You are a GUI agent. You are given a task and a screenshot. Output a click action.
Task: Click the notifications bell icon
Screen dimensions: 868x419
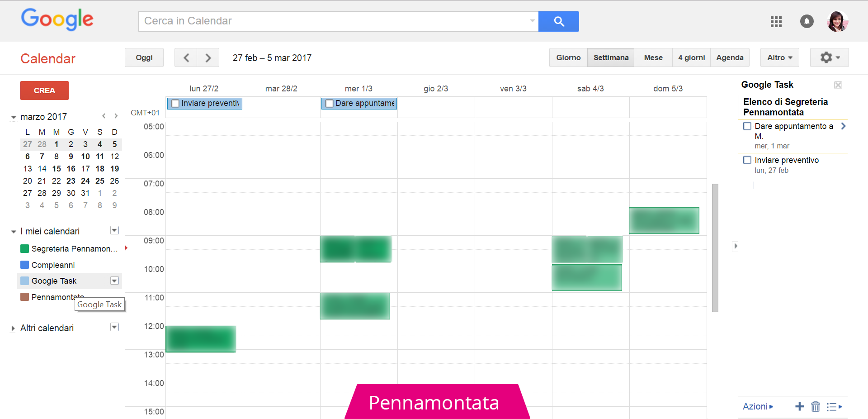tap(807, 21)
